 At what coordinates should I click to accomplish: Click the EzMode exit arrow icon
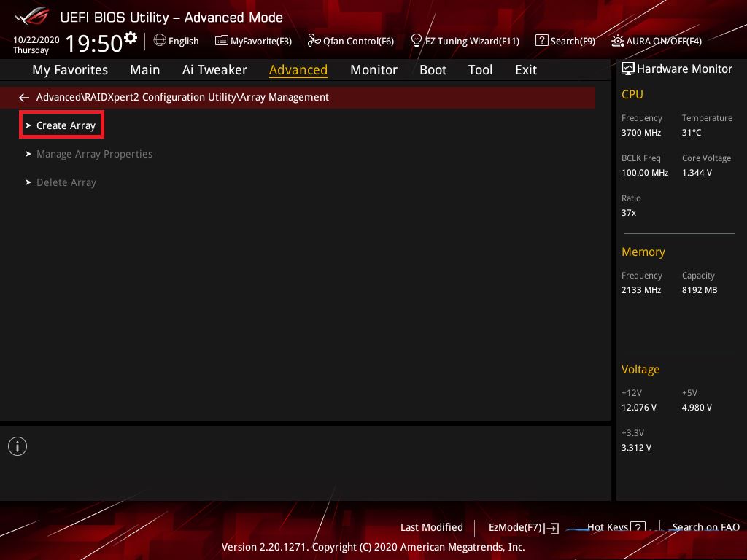[551, 528]
